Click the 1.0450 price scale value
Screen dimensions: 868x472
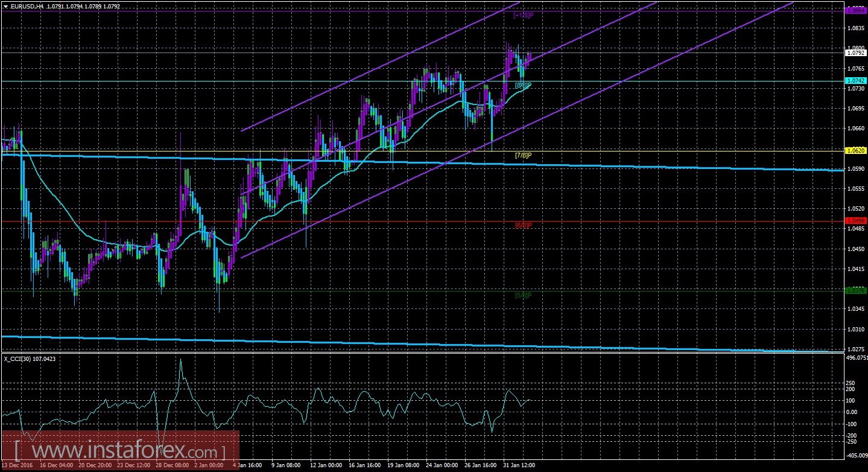tap(855, 249)
